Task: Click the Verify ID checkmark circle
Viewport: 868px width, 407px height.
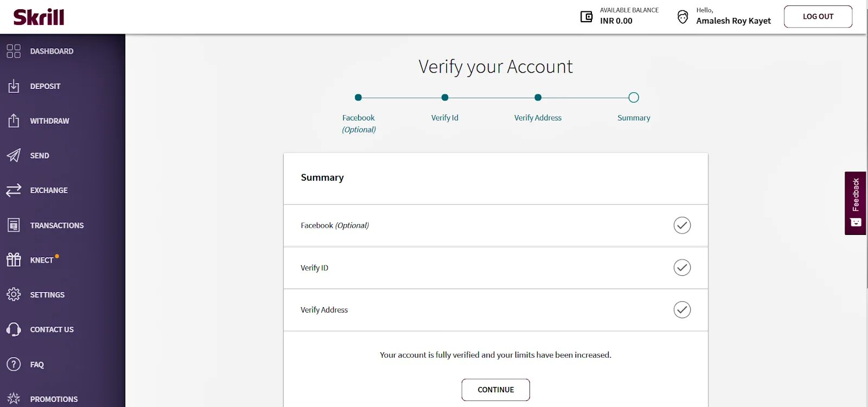Action: click(682, 268)
